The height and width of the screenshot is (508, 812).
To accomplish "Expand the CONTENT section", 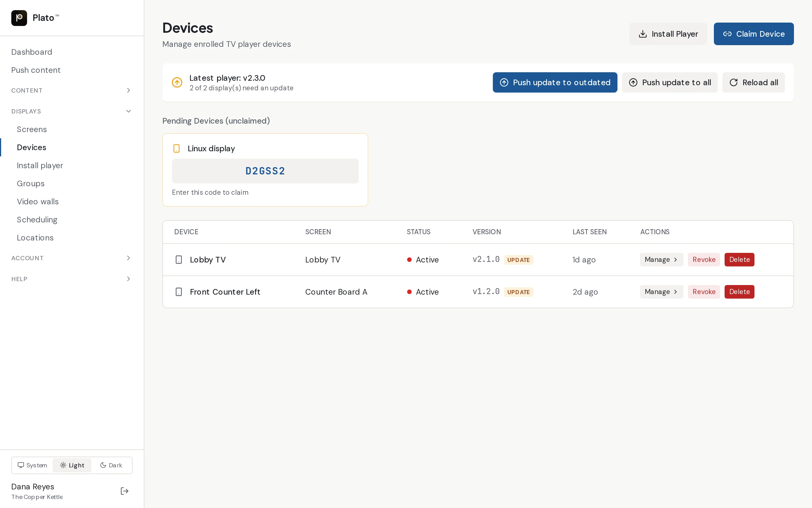I will [x=72, y=90].
